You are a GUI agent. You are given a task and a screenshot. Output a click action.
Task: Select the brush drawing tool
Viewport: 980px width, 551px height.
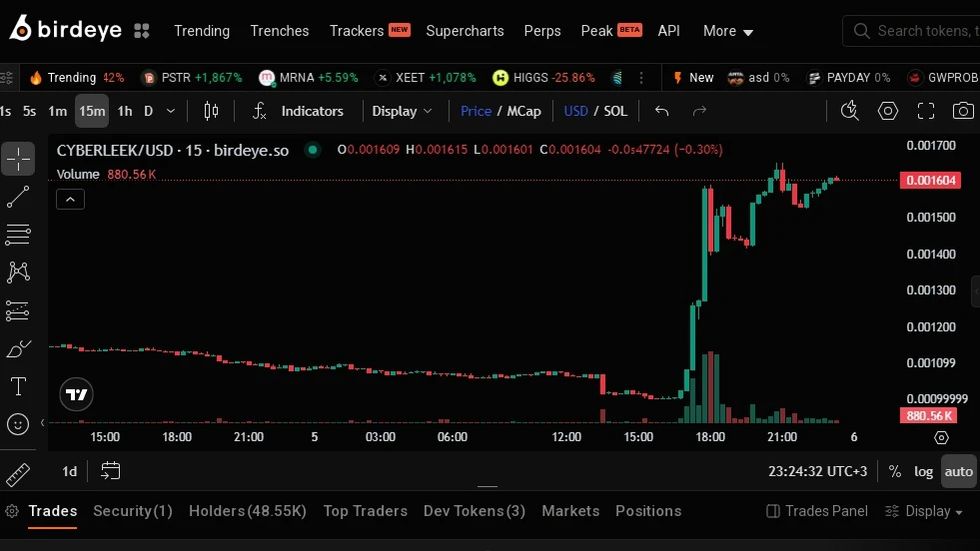point(18,348)
